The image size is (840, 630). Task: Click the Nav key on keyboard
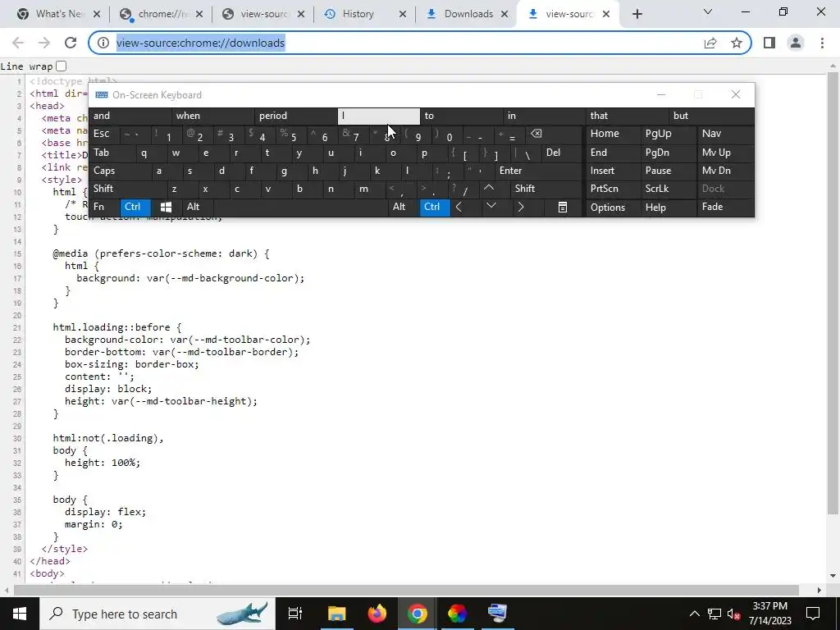point(725,134)
